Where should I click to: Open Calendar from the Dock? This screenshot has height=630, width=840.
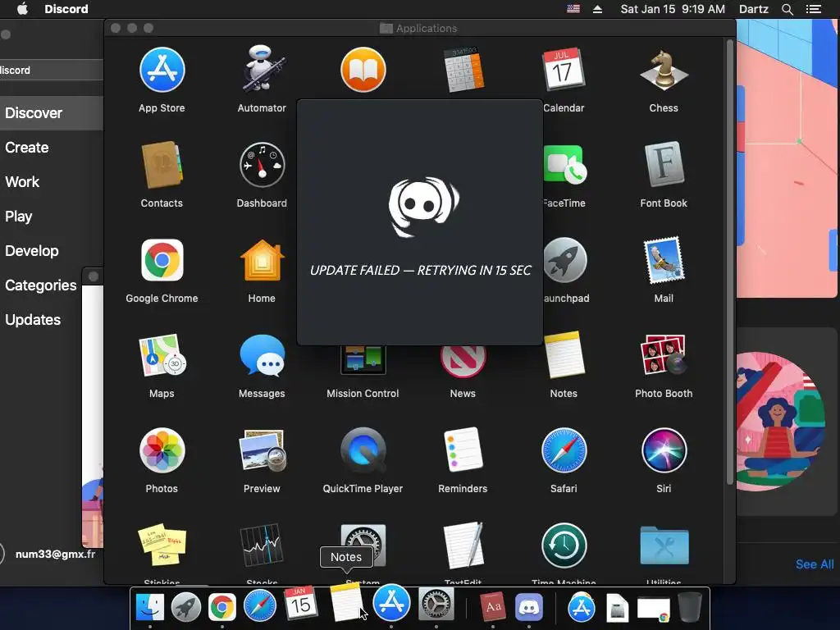click(x=300, y=603)
